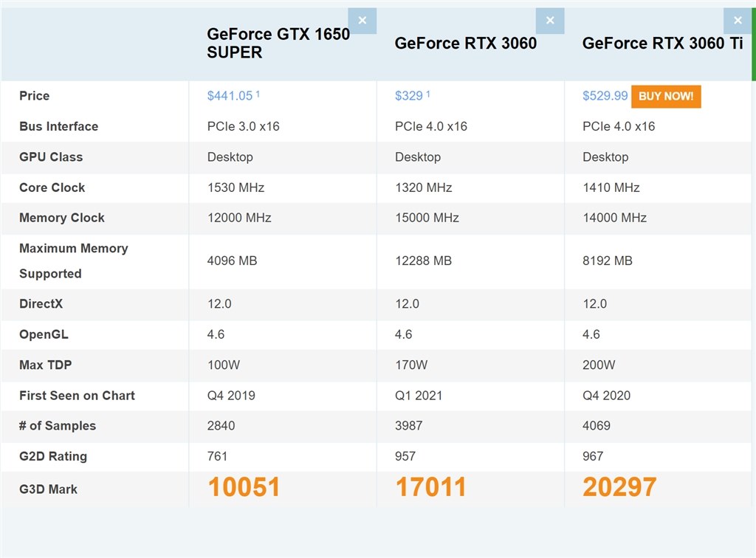The image size is (756, 558).
Task: Click the 12288 MB memory value
Action: 423,261
